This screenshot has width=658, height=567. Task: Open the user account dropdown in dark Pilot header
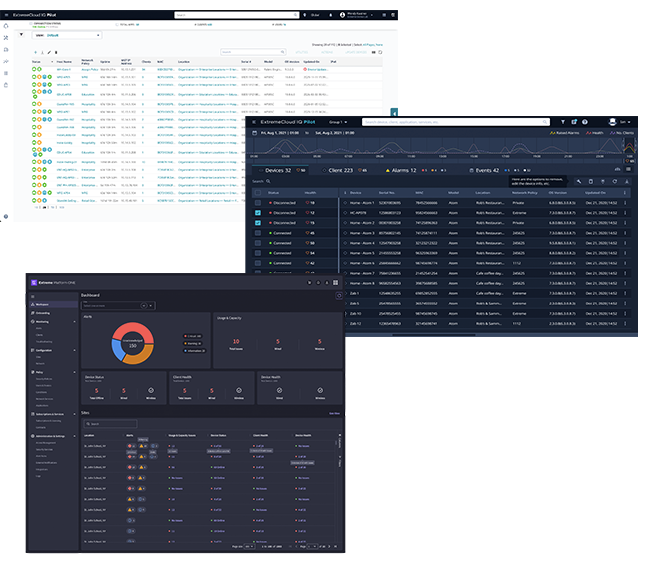[x=620, y=122]
